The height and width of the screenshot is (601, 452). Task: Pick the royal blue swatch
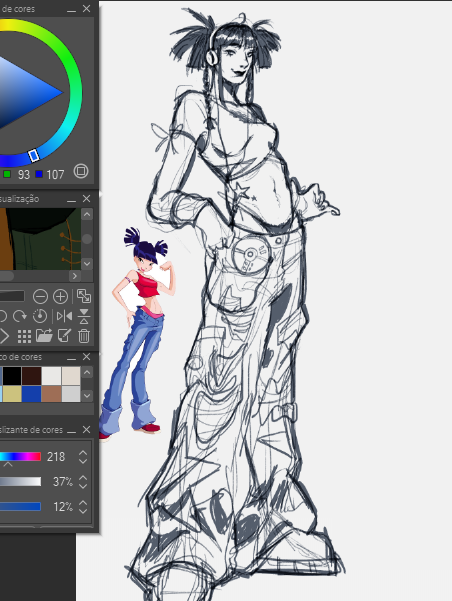coord(31,394)
